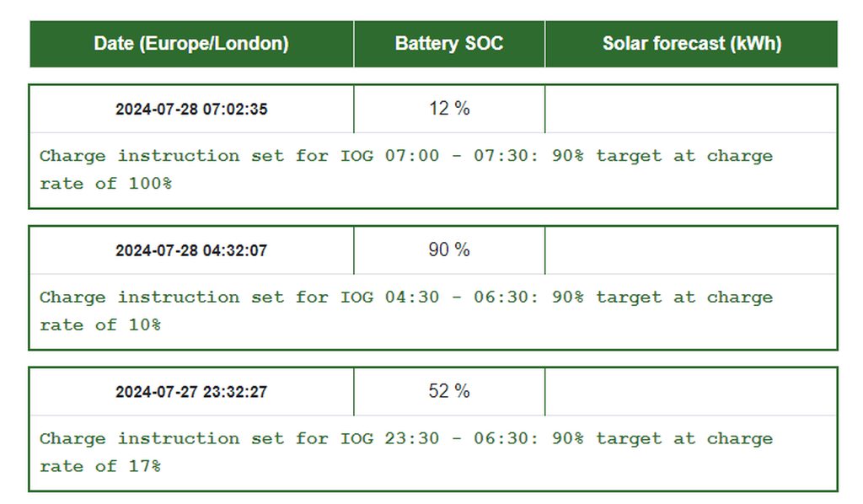Click the 'rate of 10%' text
This screenshot has height=504, width=863.
99,325
